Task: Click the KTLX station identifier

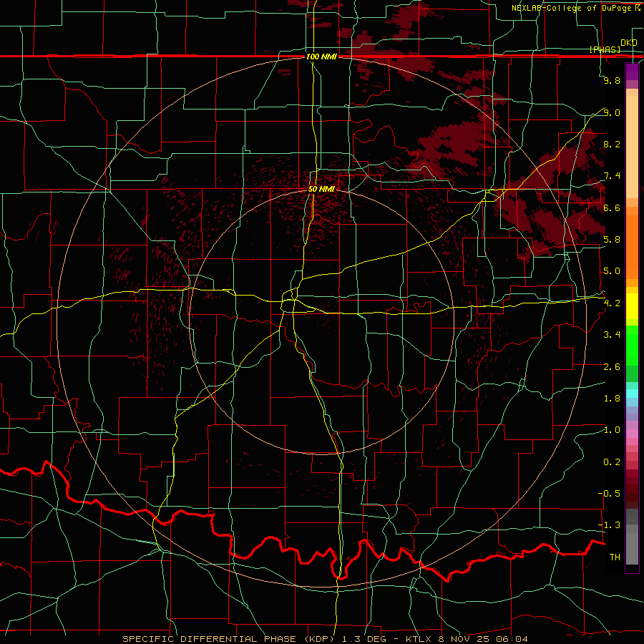Action: click(x=419, y=639)
